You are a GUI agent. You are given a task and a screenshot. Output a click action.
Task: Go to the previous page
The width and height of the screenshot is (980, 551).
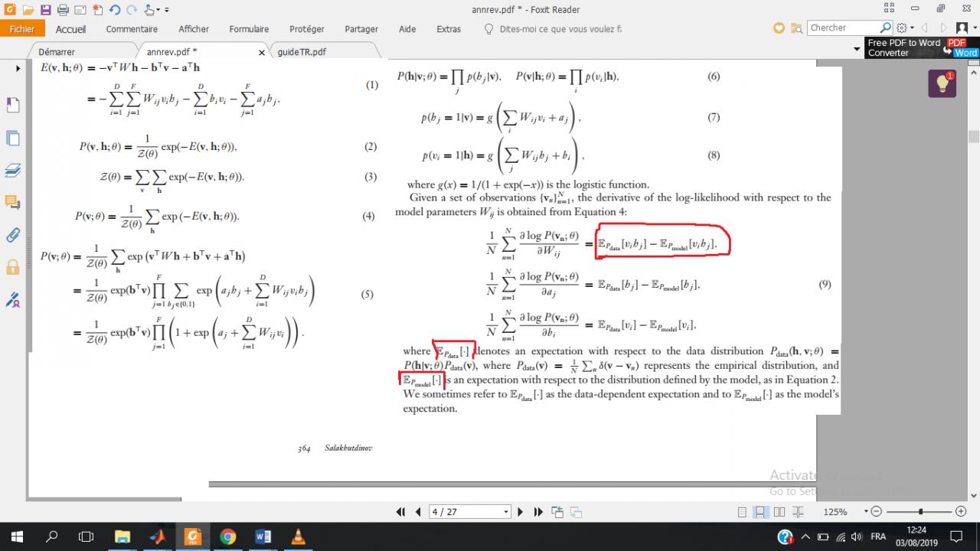[x=418, y=512]
